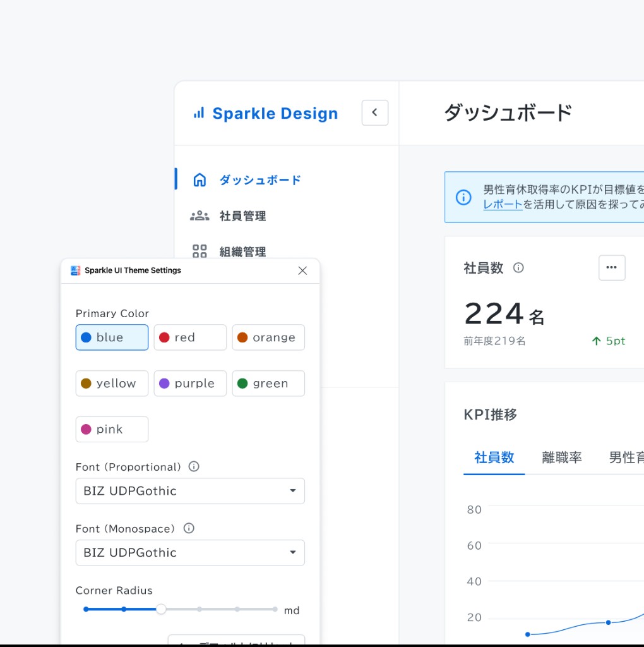Select the purple primary color option
Viewport: 644px width, 647px height.
click(x=190, y=384)
